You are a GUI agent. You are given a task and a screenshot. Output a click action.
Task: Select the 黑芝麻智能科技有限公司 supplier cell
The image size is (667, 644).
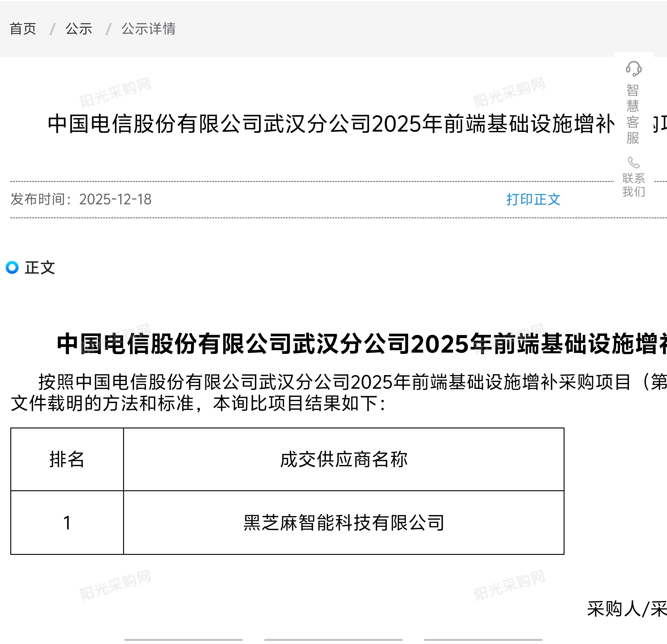point(344,522)
